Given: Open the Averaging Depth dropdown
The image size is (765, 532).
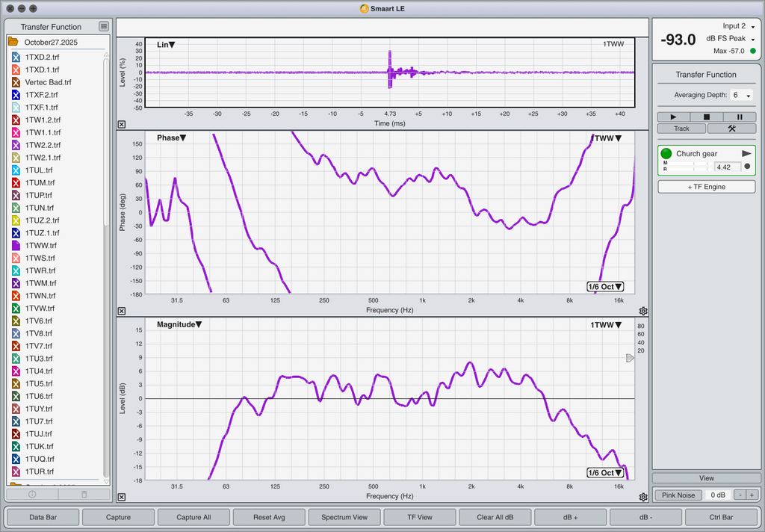Looking at the screenshot, I should pyautogui.click(x=742, y=95).
